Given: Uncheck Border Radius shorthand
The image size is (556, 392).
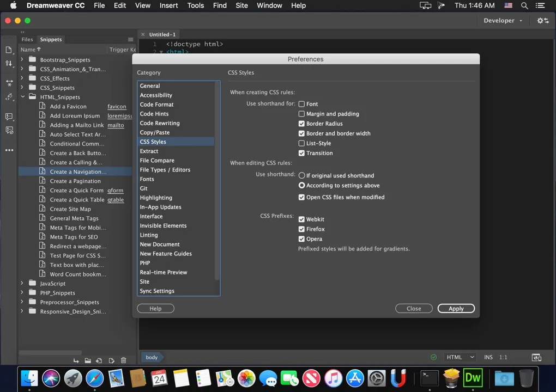Looking at the screenshot, I should (301, 124).
